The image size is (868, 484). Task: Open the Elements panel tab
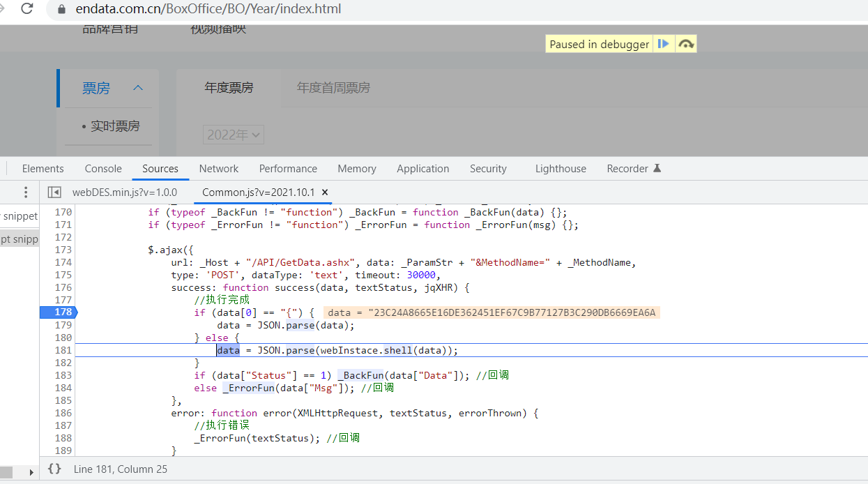click(x=43, y=169)
